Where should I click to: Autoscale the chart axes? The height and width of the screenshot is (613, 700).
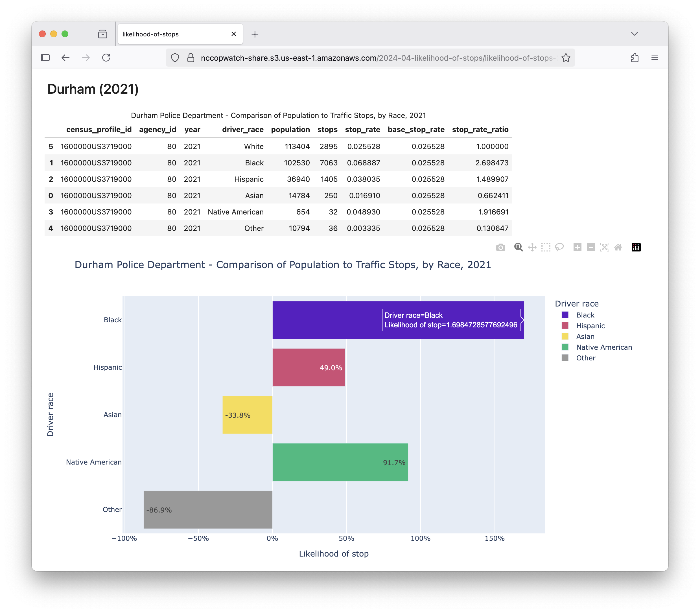click(x=605, y=247)
